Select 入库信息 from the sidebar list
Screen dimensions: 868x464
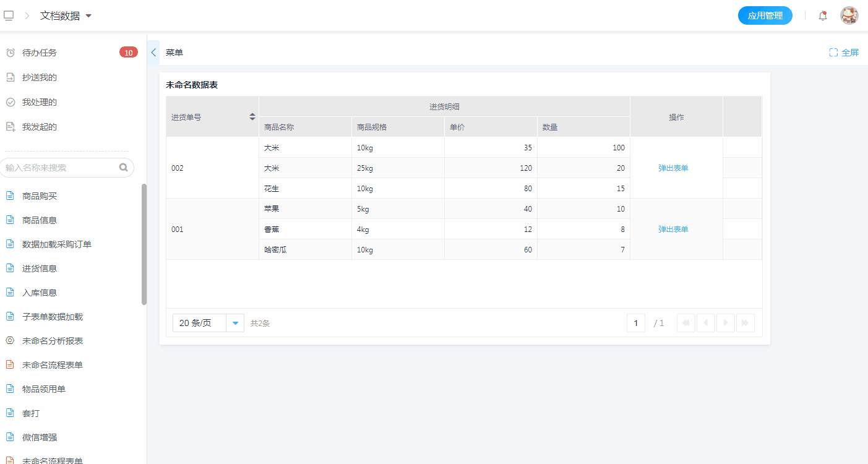[40, 293]
